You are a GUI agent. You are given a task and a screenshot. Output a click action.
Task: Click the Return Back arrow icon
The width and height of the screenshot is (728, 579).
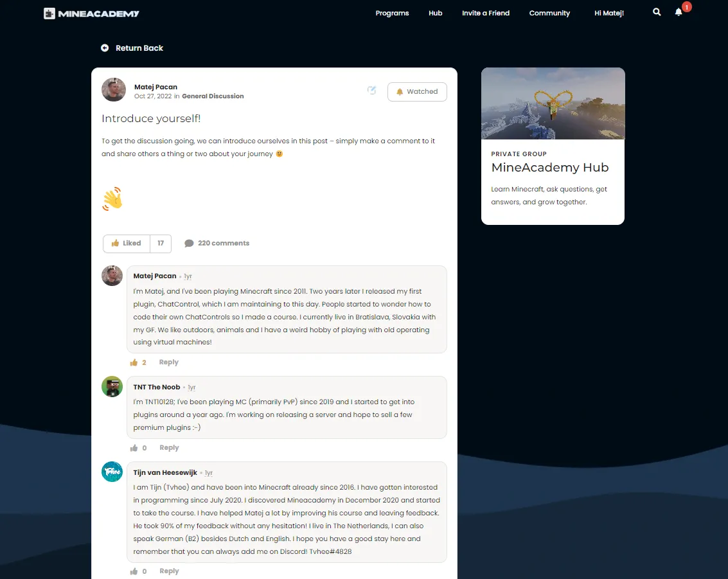105,48
